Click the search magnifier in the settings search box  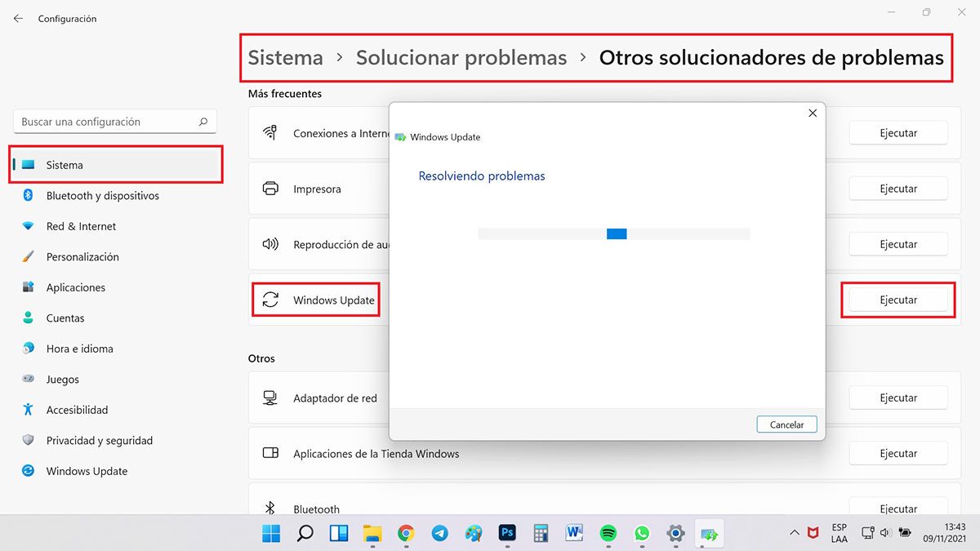pyautogui.click(x=203, y=122)
